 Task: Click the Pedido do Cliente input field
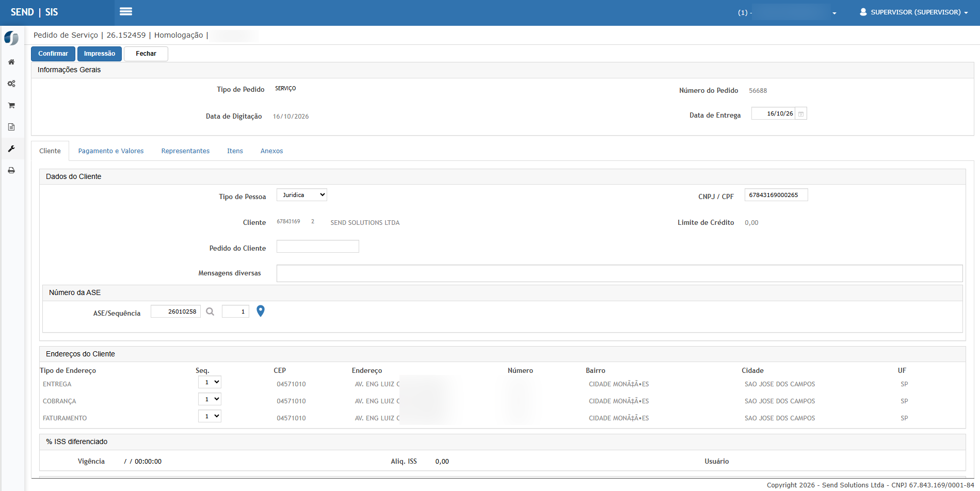[x=318, y=247]
